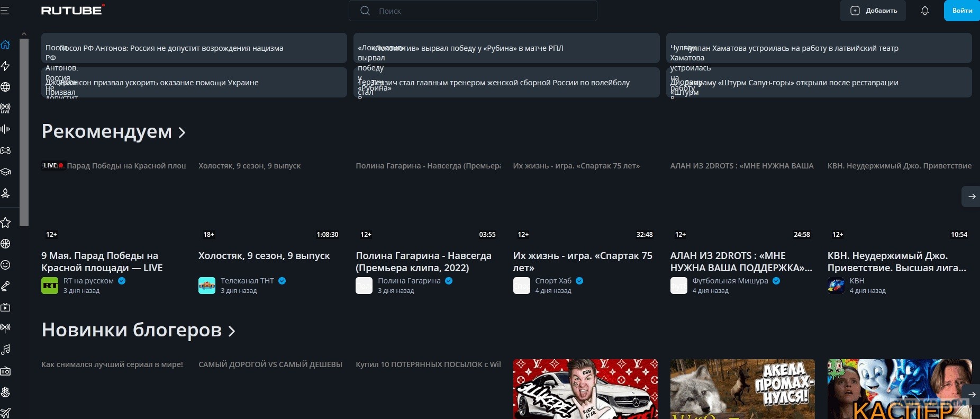Open the LIVE broadcasts sidebar icon
This screenshot has width=980, height=419.
tap(5, 108)
